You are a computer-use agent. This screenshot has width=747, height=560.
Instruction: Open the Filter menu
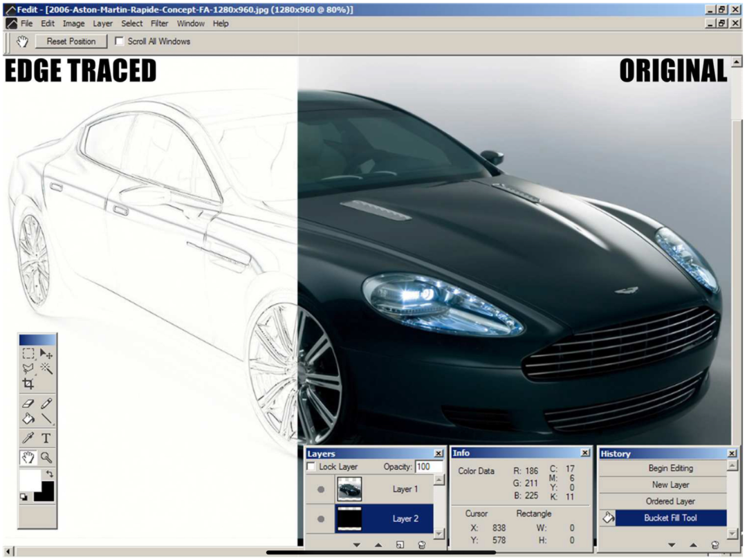[159, 24]
